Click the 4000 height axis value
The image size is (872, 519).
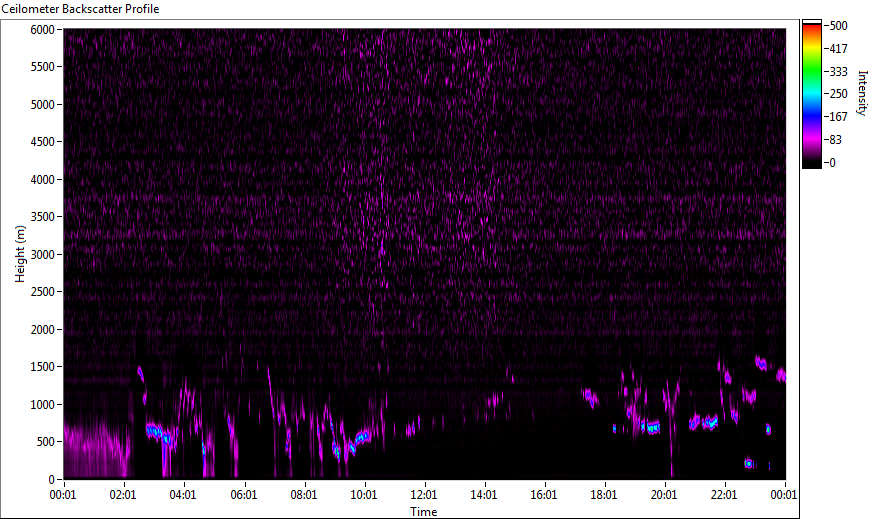[43, 180]
